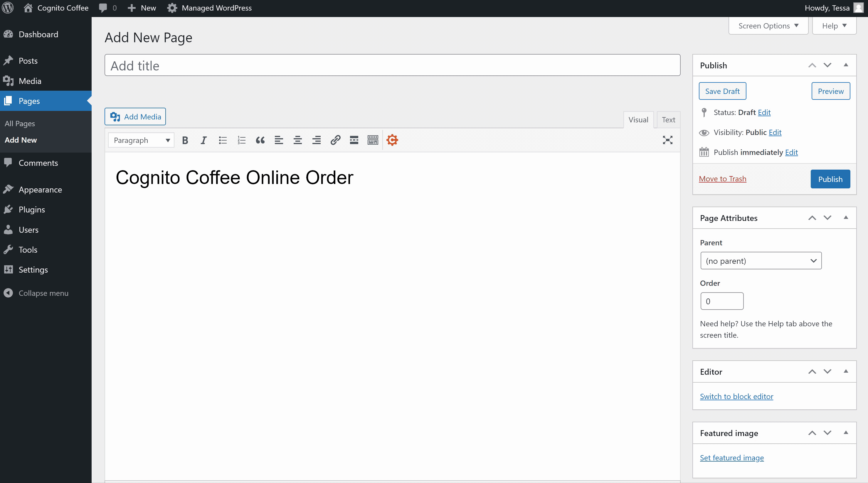Align text center
This screenshot has width=868, height=483.
297,140
